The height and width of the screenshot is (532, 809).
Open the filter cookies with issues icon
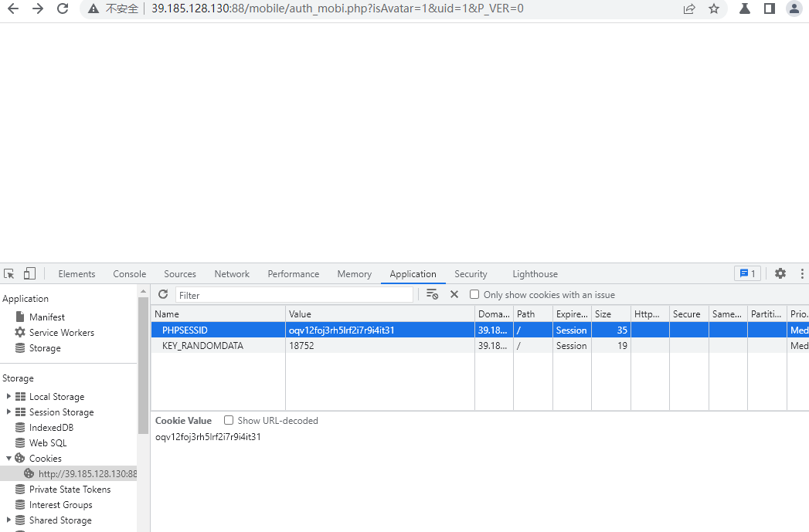[x=432, y=294]
